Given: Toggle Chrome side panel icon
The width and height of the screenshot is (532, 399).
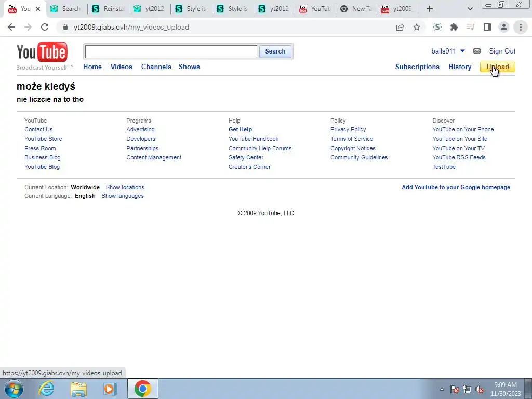Looking at the screenshot, I should tap(487, 27).
